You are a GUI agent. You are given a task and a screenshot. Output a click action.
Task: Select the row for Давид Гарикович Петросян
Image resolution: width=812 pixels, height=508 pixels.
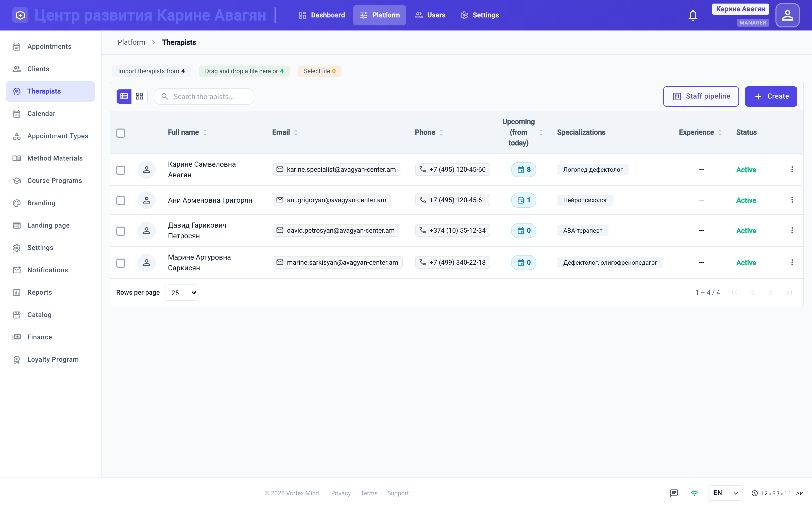[x=121, y=231]
